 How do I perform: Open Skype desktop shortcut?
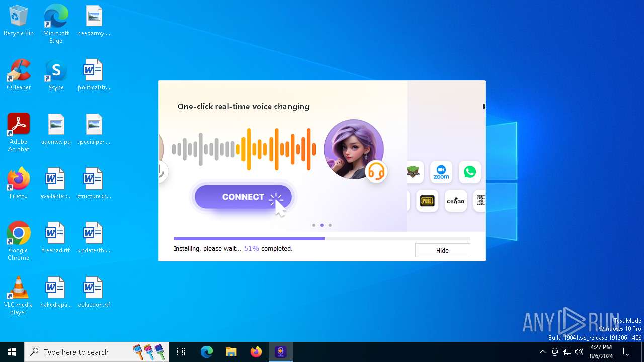(56, 75)
